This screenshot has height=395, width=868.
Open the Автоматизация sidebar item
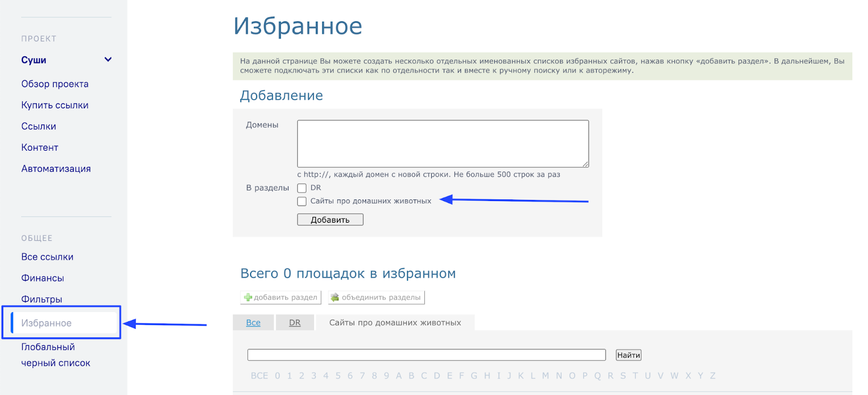(x=56, y=169)
